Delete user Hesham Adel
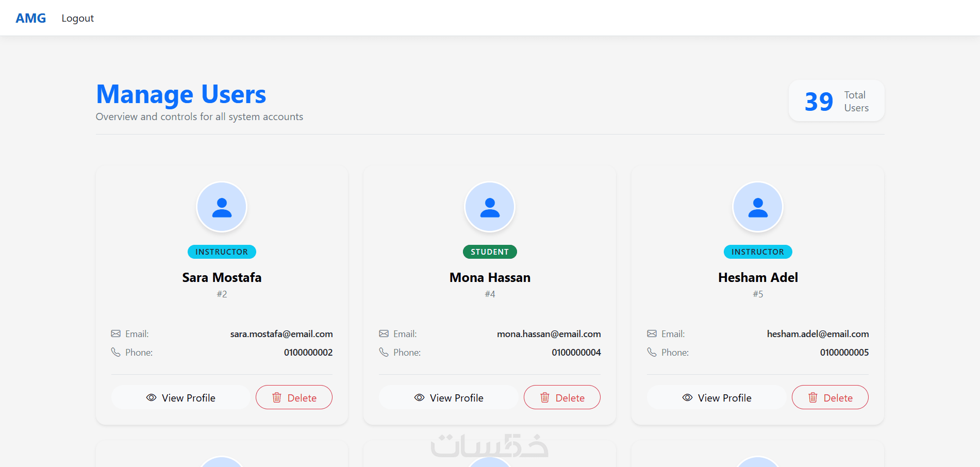The height and width of the screenshot is (467, 980). tap(830, 397)
